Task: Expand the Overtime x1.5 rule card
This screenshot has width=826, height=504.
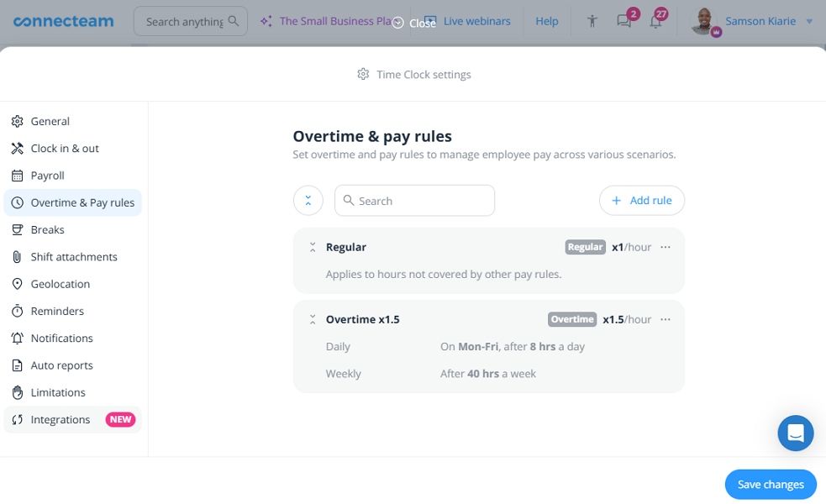Action: (x=311, y=319)
